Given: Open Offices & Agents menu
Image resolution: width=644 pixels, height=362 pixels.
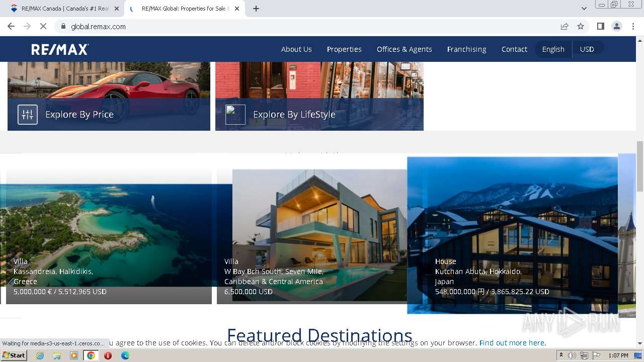Looking at the screenshot, I should pyautogui.click(x=405, y=49).
